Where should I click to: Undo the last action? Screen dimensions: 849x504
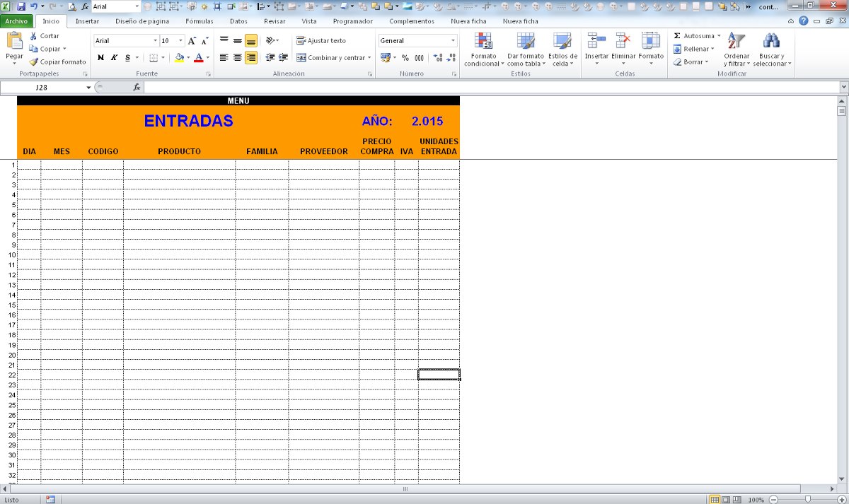tap(33, 6)
